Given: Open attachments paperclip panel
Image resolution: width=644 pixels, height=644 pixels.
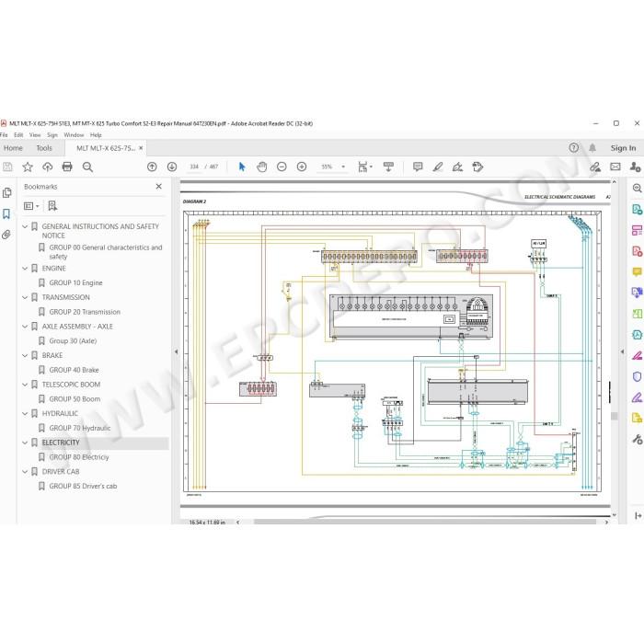Looking at the screenshot, I should (x=6, y=235).
